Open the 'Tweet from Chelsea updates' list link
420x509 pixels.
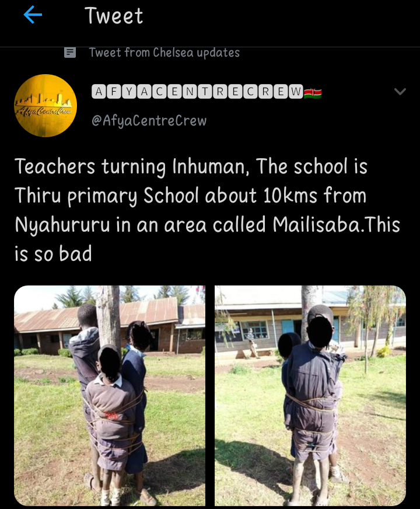(x=164, y=53)
